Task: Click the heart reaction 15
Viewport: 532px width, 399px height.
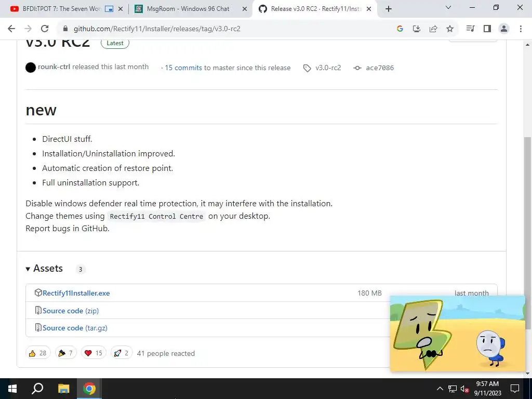Action: coord(94,353)
